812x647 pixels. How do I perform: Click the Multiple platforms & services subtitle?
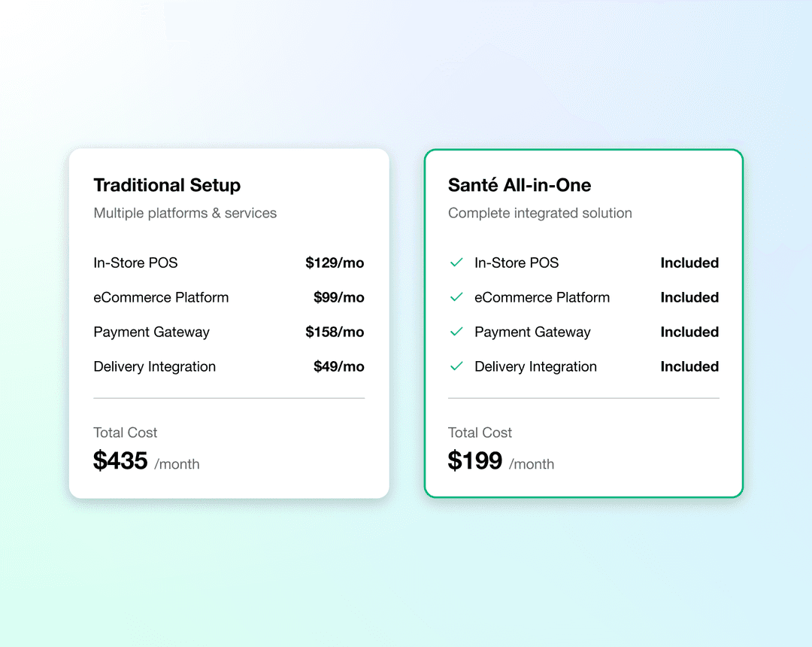point(185,213)
